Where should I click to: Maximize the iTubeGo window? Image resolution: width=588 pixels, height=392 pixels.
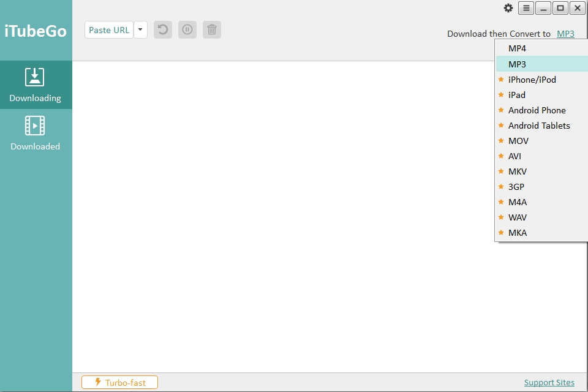coord(560,8)
